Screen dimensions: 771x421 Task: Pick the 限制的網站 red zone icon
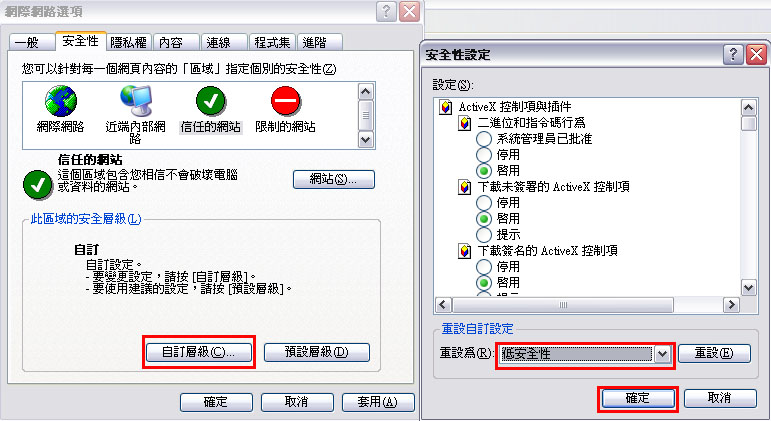286,101
